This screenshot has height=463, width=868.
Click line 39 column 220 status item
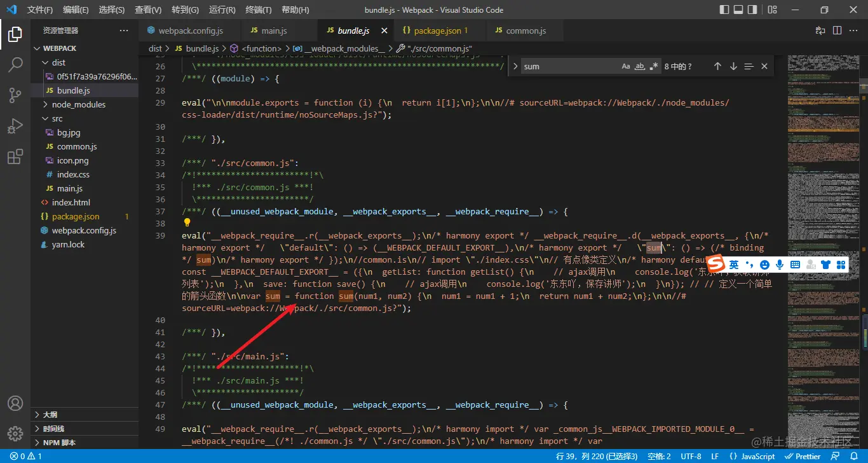pos(597,456)
